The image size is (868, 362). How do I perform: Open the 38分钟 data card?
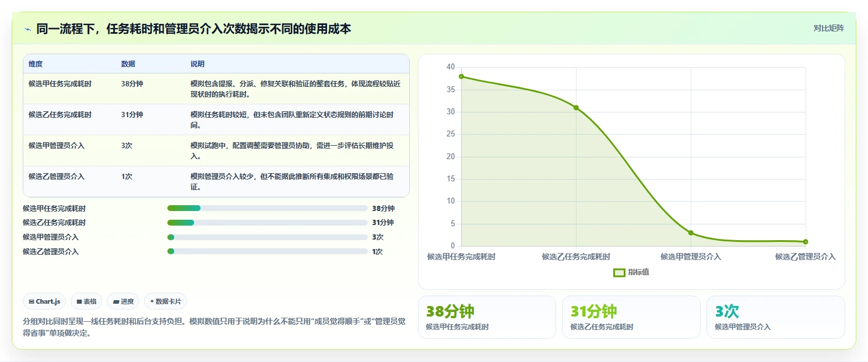click(487, 317)
